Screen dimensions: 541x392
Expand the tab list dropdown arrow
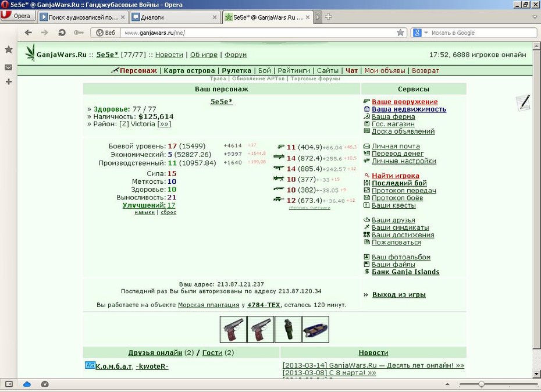pyautogui.click(x=535, y=17)
